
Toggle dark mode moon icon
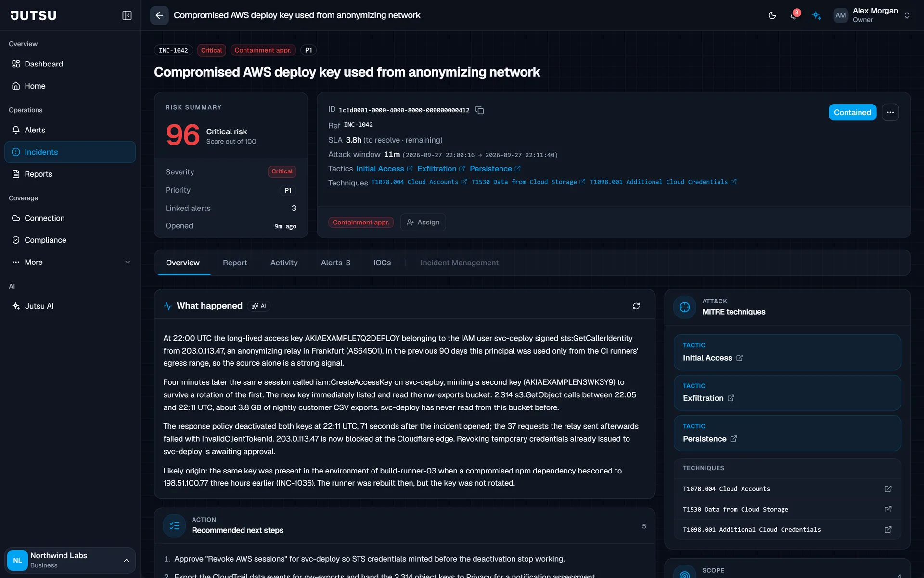(x=772, y=15)
